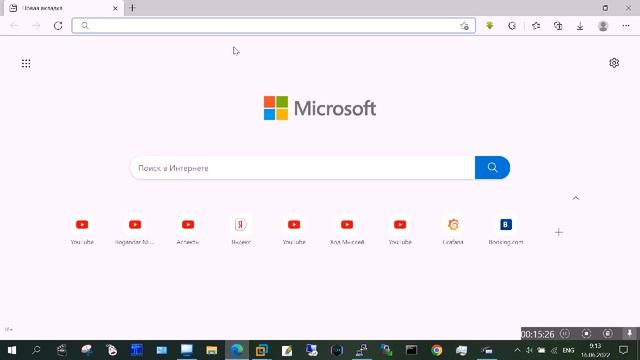
Task: Launch Google Chrome from taskbar
Action: pyautogui.click(x=437, y=350)
